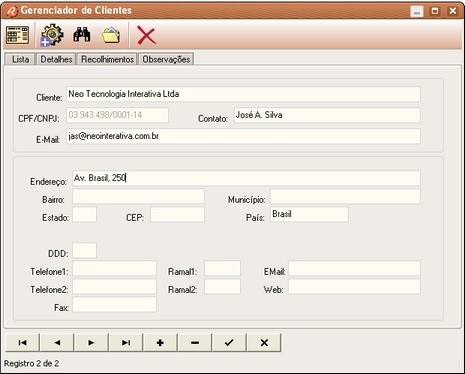Viewport: 465px width, 374px height.
Task: Focus the Ramal2 input field
Action: click(222, 286)
